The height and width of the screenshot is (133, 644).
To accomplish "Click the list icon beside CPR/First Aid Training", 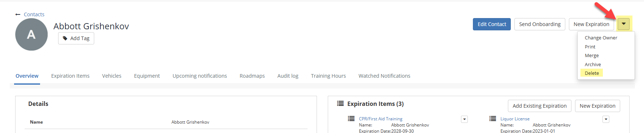I will pos(351,119).
